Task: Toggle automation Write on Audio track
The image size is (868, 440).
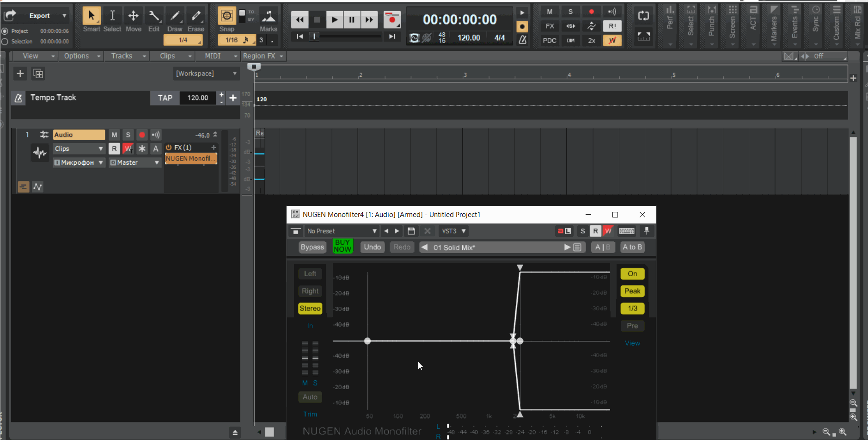Action: click(128, 149)
